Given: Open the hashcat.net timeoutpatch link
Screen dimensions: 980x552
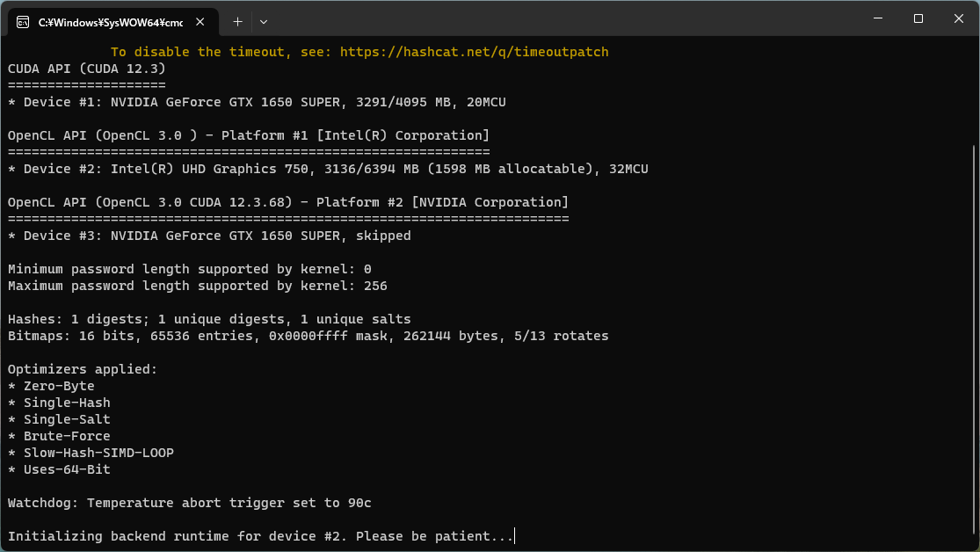Looking at the screenshot, I should click(x=474, y=52).
